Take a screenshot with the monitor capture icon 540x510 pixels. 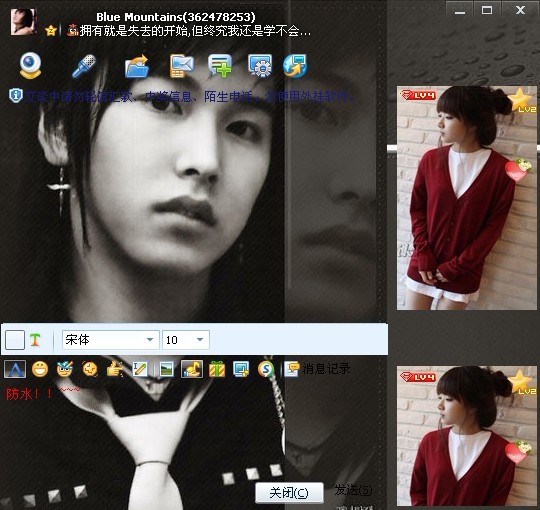pos(241,369)
